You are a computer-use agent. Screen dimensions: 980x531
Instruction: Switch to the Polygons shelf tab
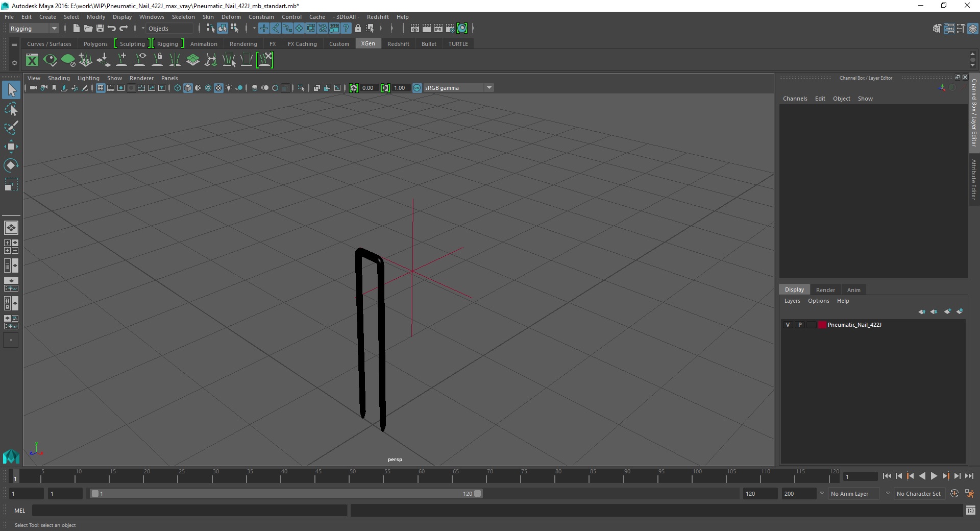[95, 44]
